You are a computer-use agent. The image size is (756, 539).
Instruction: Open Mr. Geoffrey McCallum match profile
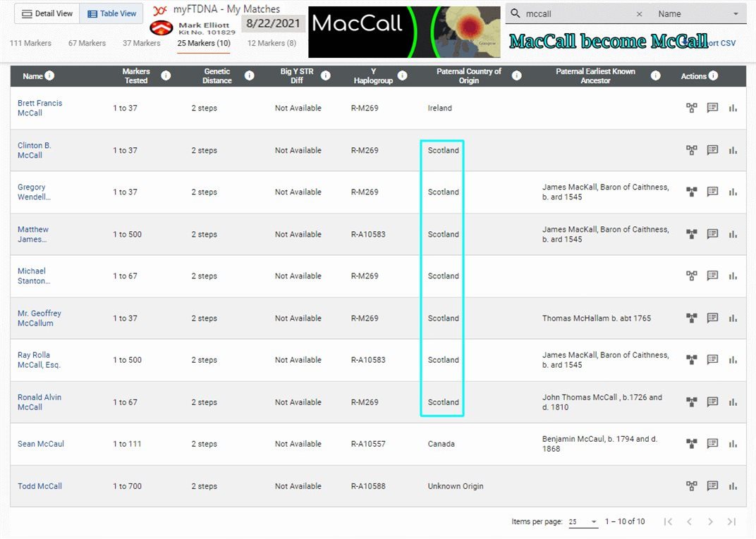click(39, 318)
